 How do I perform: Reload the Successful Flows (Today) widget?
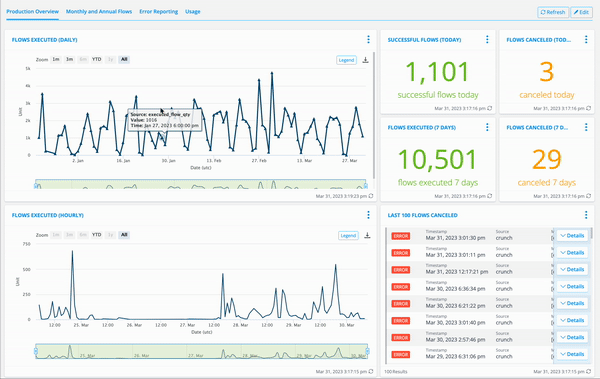click(489, 108)
